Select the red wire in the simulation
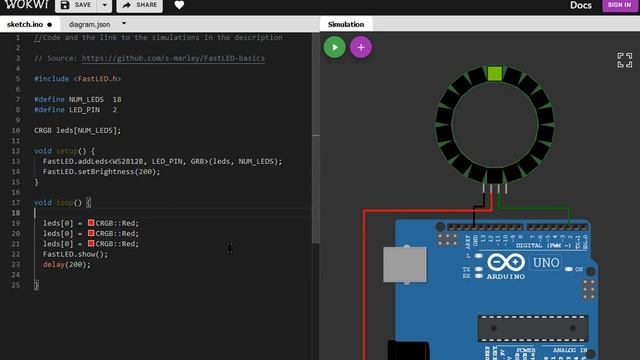Screen dimensions: 640x360 (x=364, y=286)
